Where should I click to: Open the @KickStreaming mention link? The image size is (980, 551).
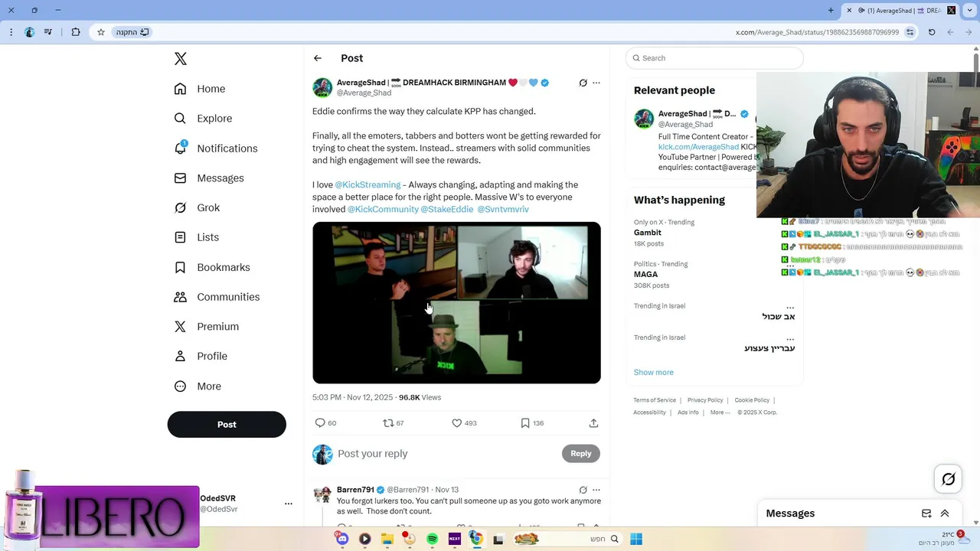[367, 184]
